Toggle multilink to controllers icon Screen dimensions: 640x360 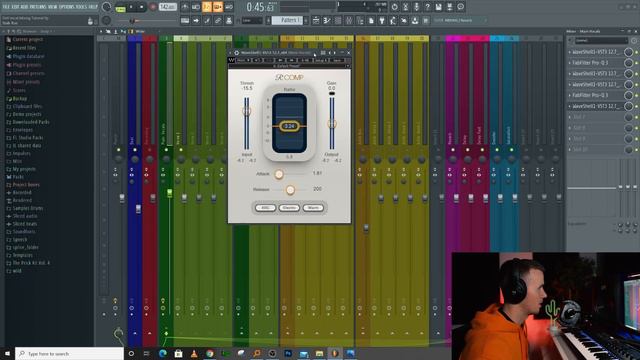click(x=229, y=20)
